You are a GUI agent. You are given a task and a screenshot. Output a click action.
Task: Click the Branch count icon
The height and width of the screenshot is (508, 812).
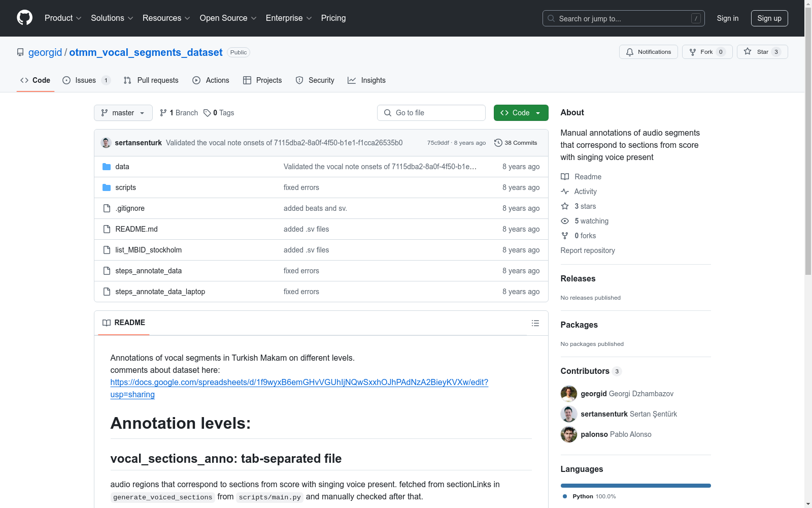[163, 113]
